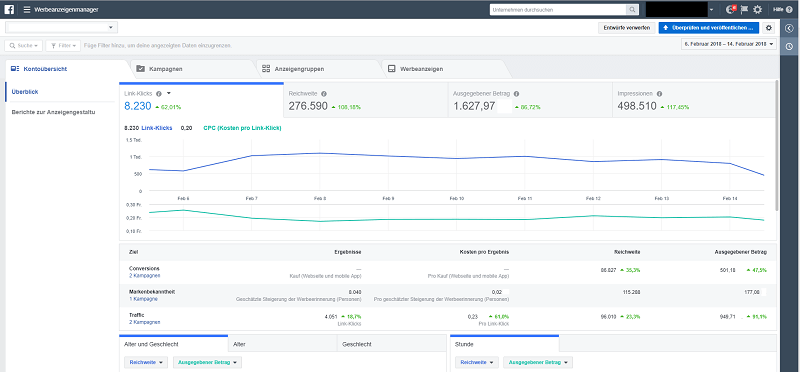Click the Hilfe question mark icon
Image resolution: width=800 pixels, height=372 pixels.
click(790, 9)
